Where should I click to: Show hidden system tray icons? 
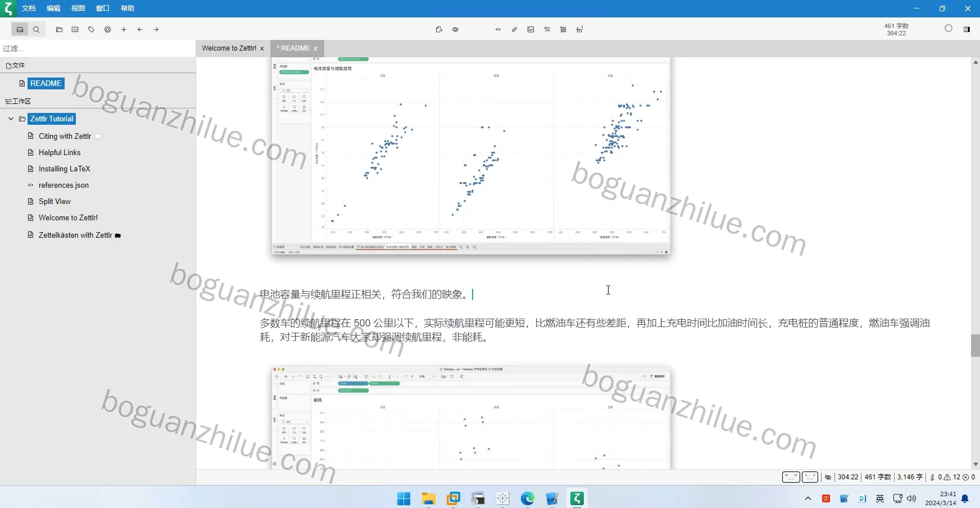pos(808,498)
